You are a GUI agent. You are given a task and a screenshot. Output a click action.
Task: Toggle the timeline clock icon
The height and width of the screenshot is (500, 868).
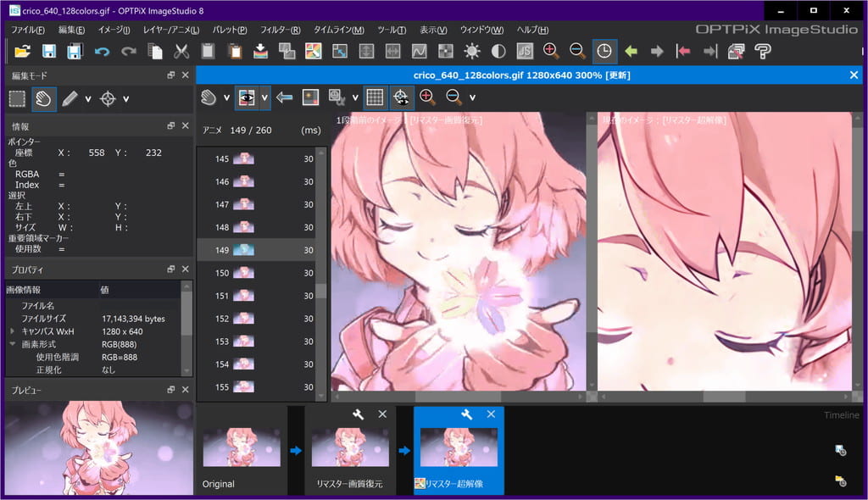click(604, 52)
